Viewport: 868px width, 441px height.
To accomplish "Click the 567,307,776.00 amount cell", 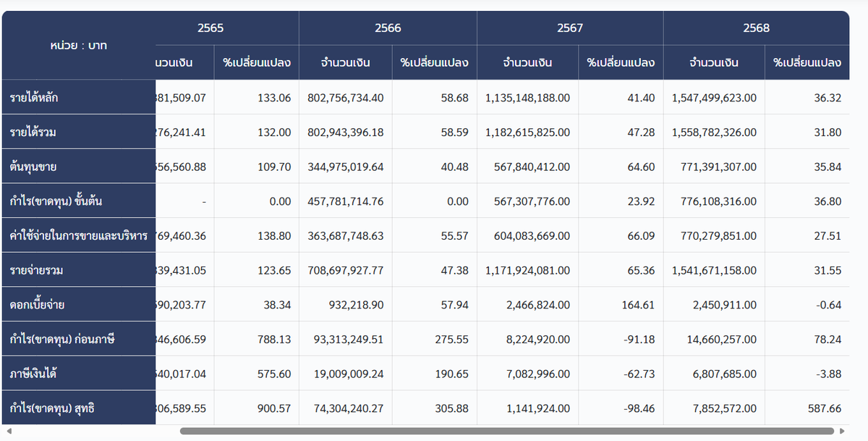I will click(528, 201).
